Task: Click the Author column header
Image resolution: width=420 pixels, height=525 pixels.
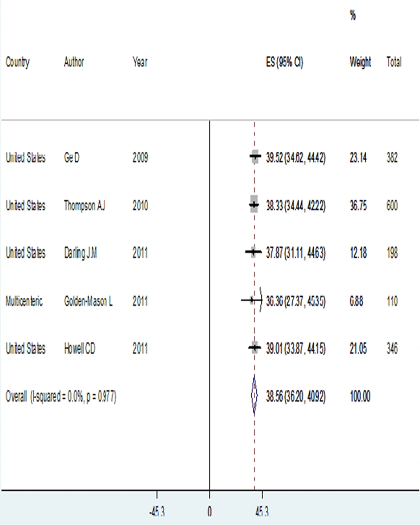Action: 74,62
